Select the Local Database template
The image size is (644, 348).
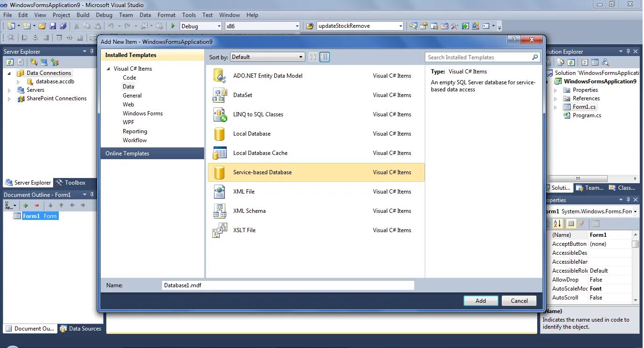[x=316, y=134]
